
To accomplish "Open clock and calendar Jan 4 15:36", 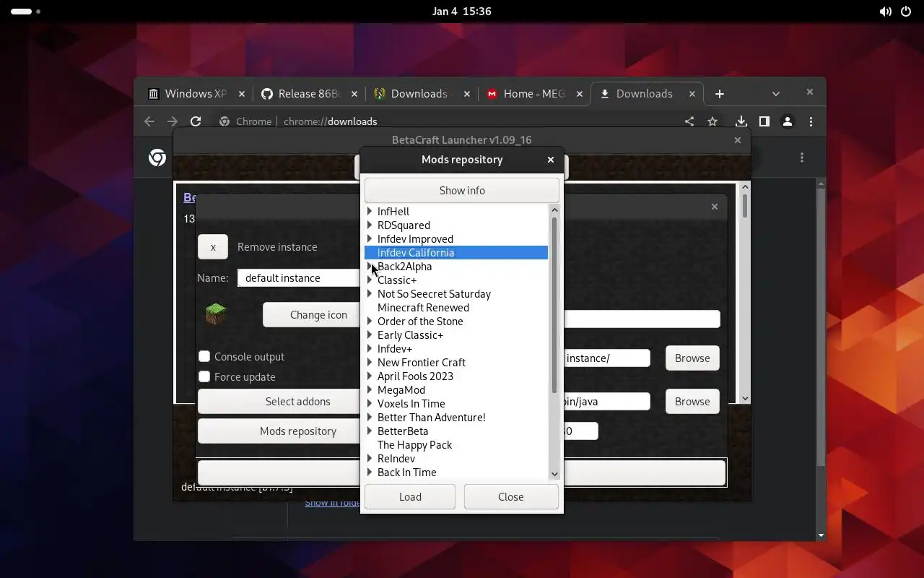I will (x=461, y=12).
